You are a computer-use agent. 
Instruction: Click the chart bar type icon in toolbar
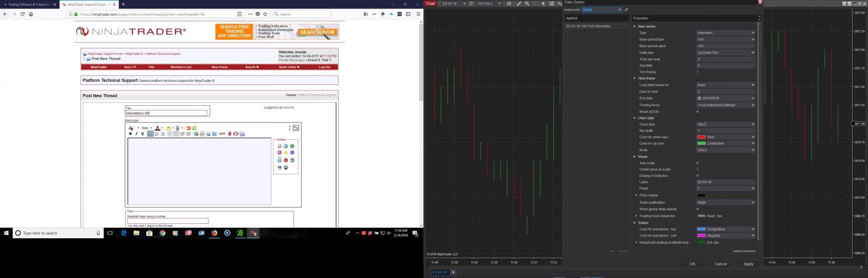point(509,4)
